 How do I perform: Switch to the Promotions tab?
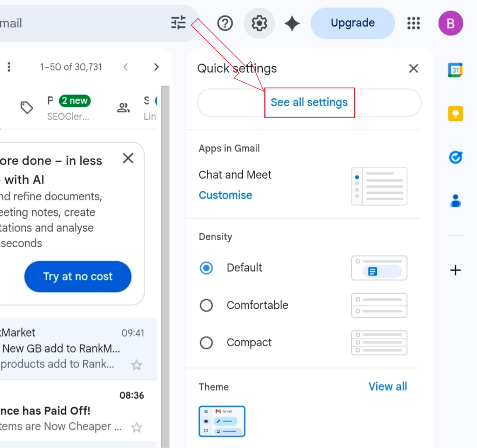55,108
